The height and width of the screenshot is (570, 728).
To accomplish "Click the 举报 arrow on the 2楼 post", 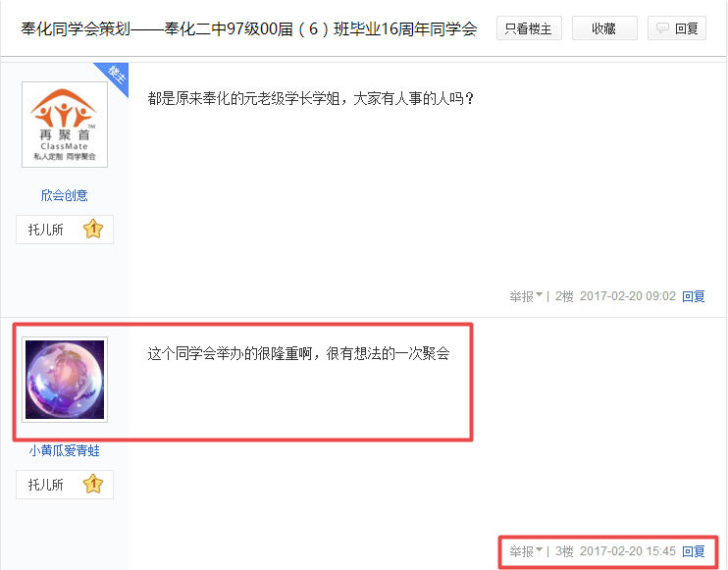I will point(539,294).
